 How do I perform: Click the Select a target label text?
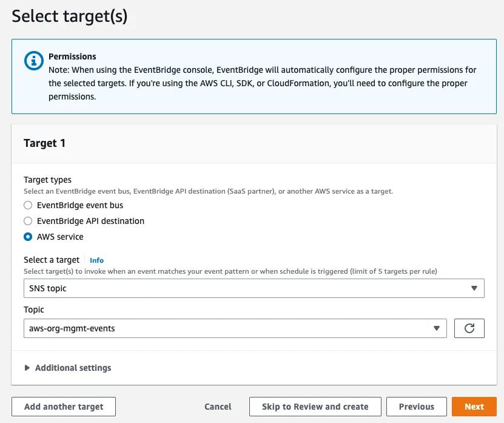coord(52,260)
